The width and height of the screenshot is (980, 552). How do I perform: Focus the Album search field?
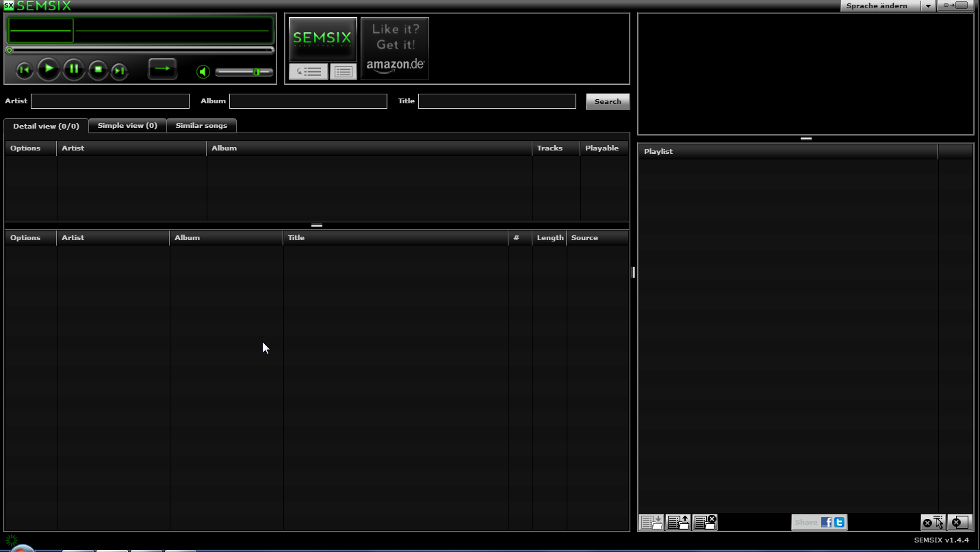(x=308, y=101)
